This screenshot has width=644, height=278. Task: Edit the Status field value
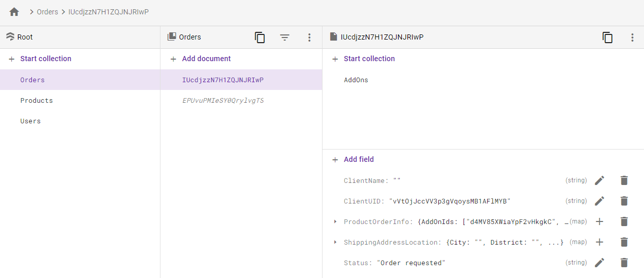[599, 263]
